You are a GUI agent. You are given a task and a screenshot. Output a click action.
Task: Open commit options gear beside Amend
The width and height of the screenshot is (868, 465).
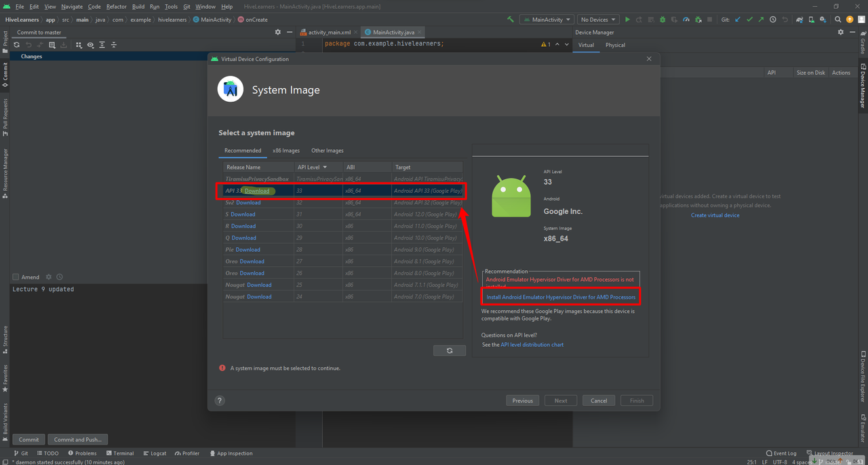[48, 277]
